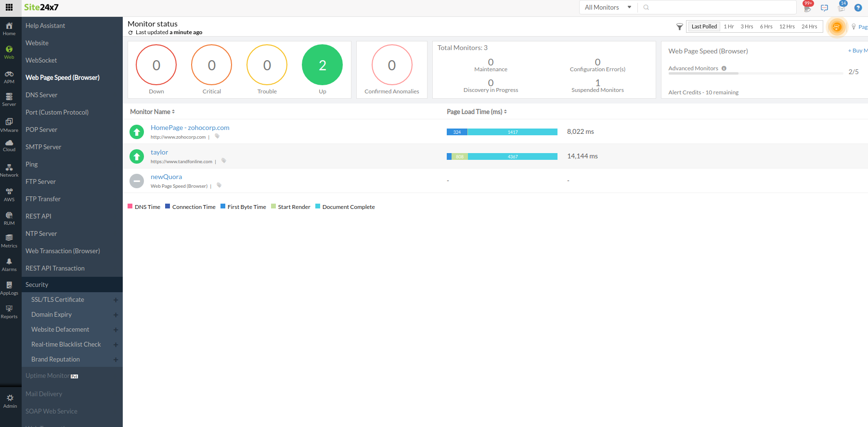
Task: Click the filter funnel icon
Action: click(679, 27)
